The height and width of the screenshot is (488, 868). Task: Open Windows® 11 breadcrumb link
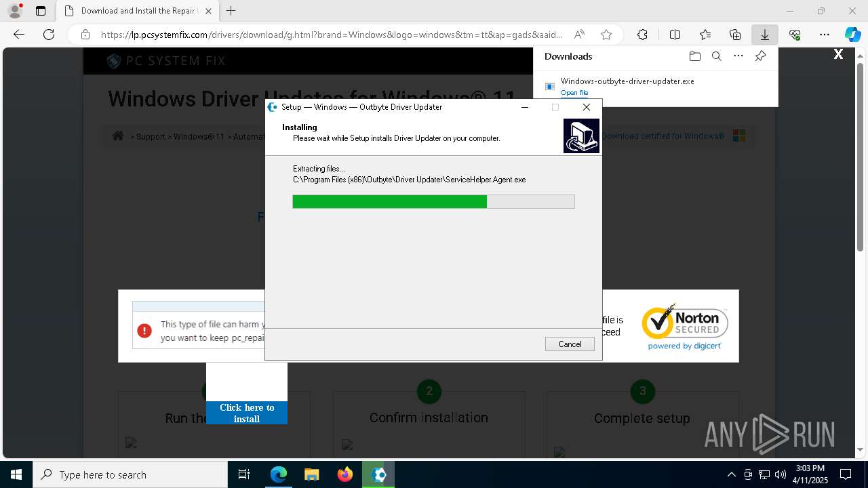click(199, 136)
